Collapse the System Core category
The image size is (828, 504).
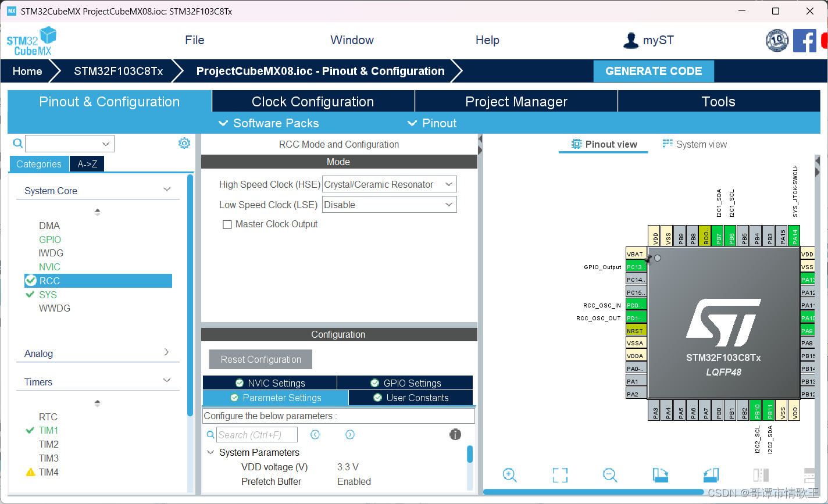[x=167, y=190]
